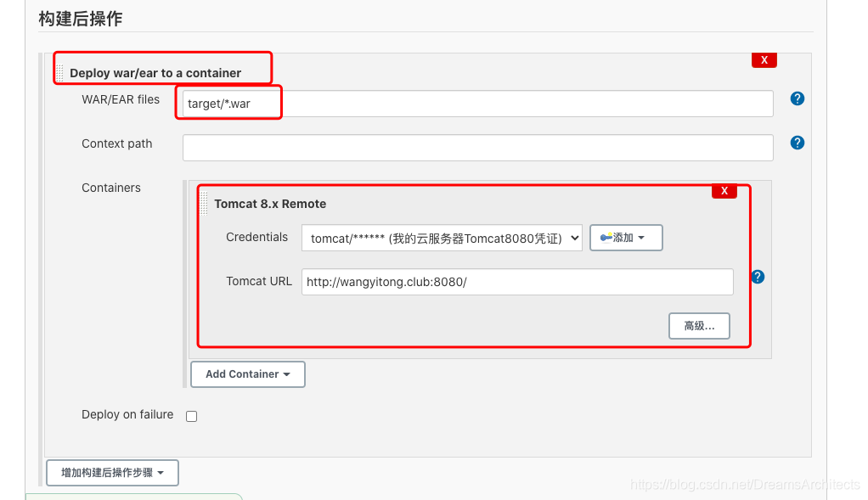Image resolution: width=868 pixels, height=500 pixels.
Task: Expand the 添加 credentials button menu
Action: (x=626, y=239)
